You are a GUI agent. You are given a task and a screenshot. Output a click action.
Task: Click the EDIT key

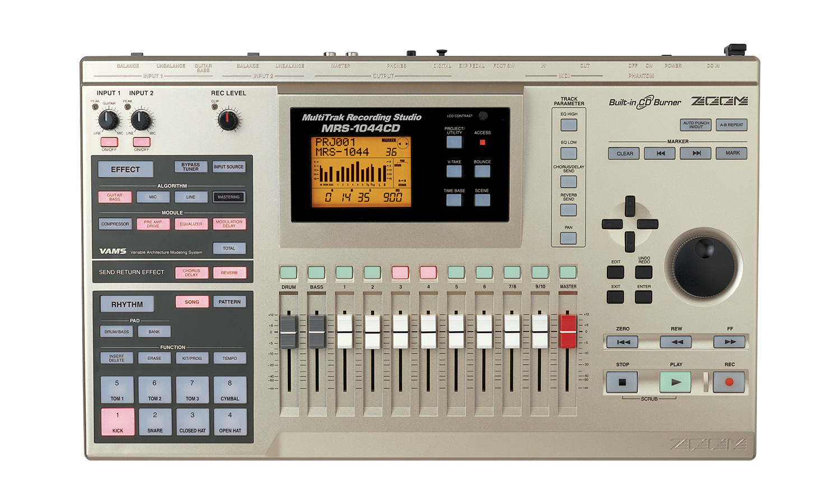[x=615, y=272]
